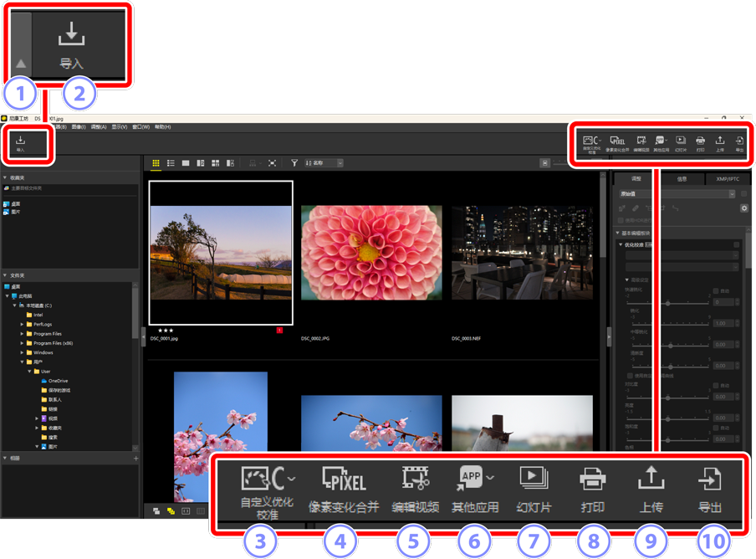Switch to thumbnail grid view in view toolbar

[x=156, y=163]
